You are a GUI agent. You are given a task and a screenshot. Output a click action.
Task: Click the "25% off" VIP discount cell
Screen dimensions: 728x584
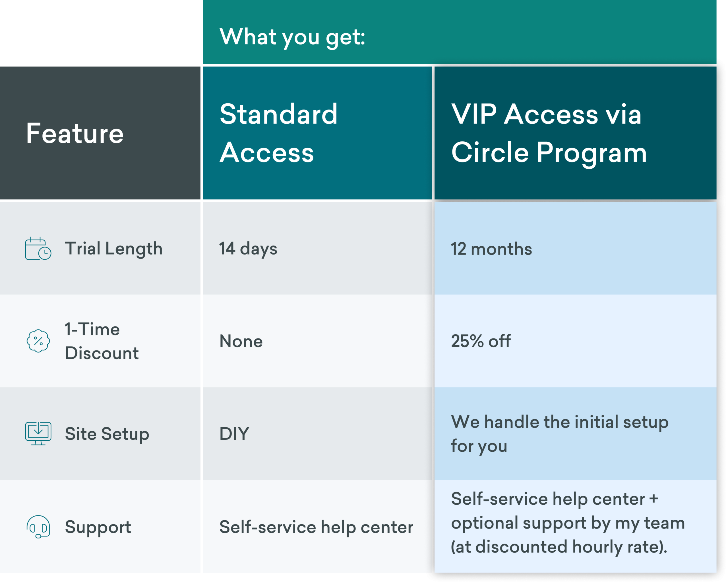tap(481, 341)
